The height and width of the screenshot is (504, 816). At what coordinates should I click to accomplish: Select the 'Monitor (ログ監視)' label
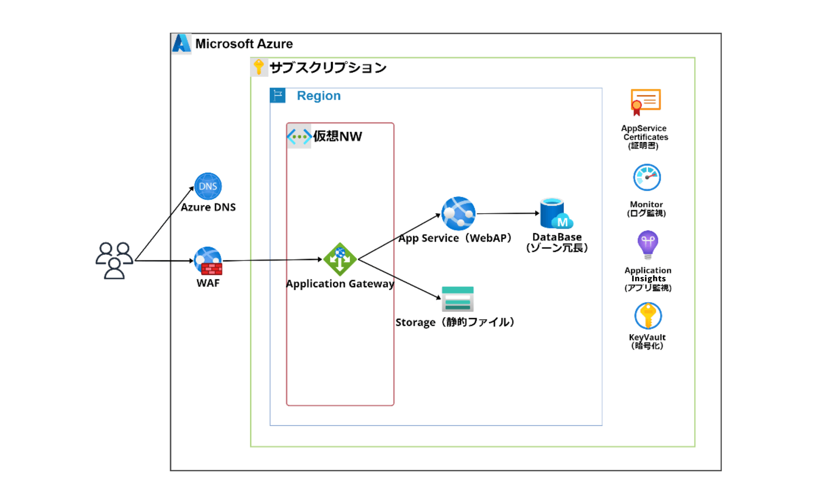[646, 209]
